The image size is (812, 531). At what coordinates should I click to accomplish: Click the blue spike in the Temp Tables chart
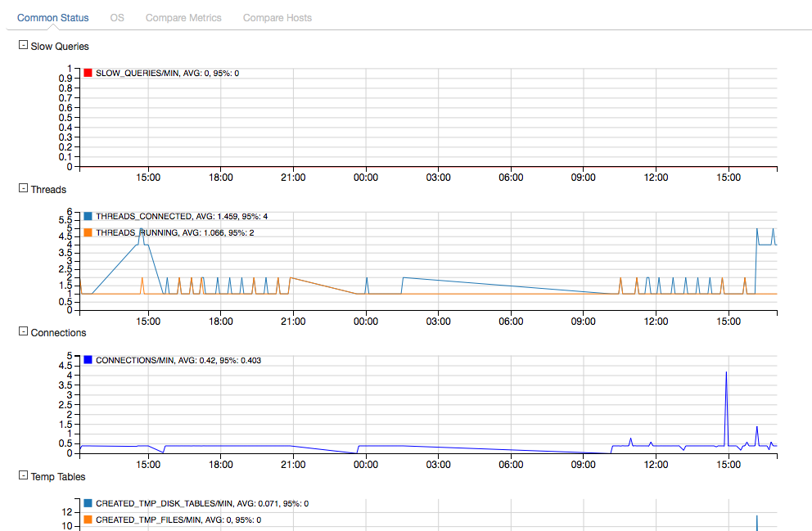pos(757,522)
